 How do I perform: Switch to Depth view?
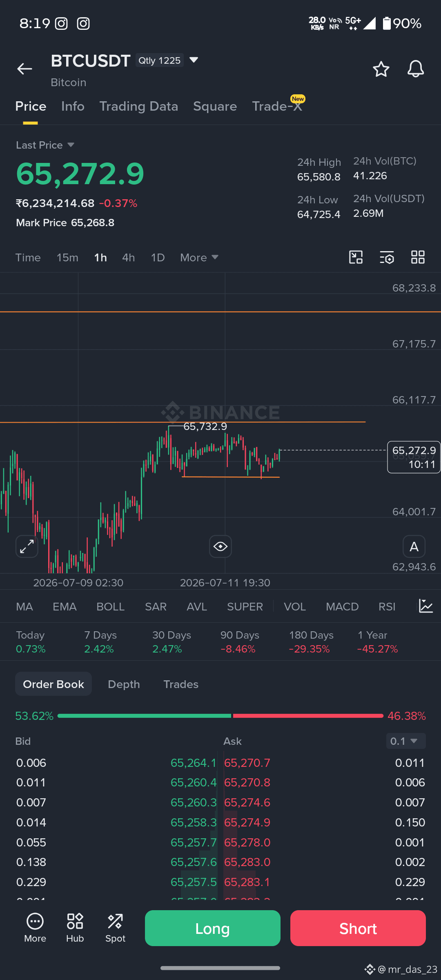[124, 684]
